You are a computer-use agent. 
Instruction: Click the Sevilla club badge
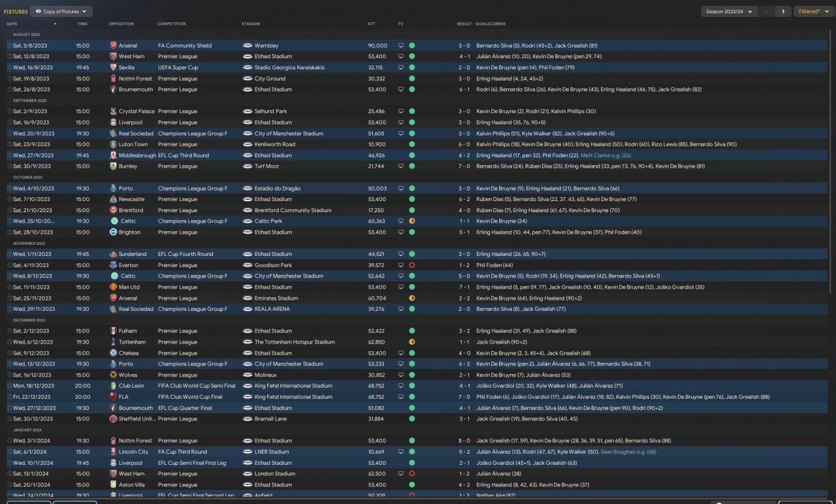[114, 67]
